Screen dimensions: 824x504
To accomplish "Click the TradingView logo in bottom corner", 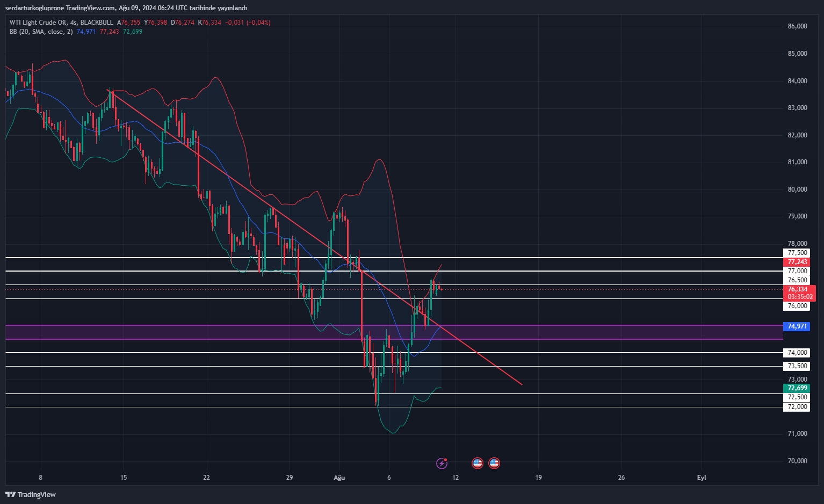I will pos(31,494).
